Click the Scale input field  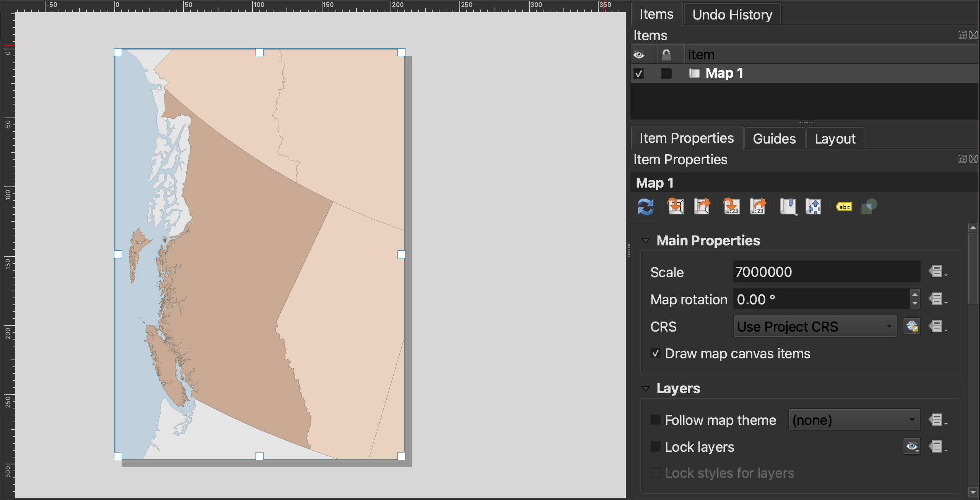[826, 272]
